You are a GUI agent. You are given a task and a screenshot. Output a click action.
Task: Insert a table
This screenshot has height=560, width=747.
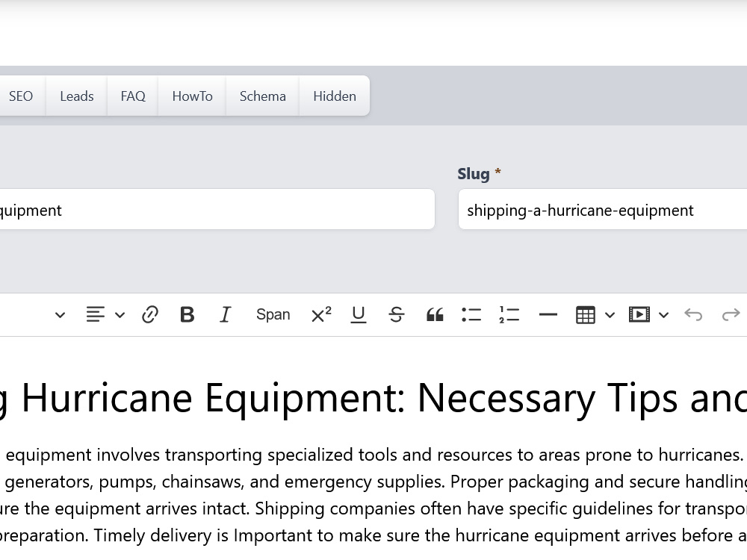pyautogui.click(x=586, y=315)
